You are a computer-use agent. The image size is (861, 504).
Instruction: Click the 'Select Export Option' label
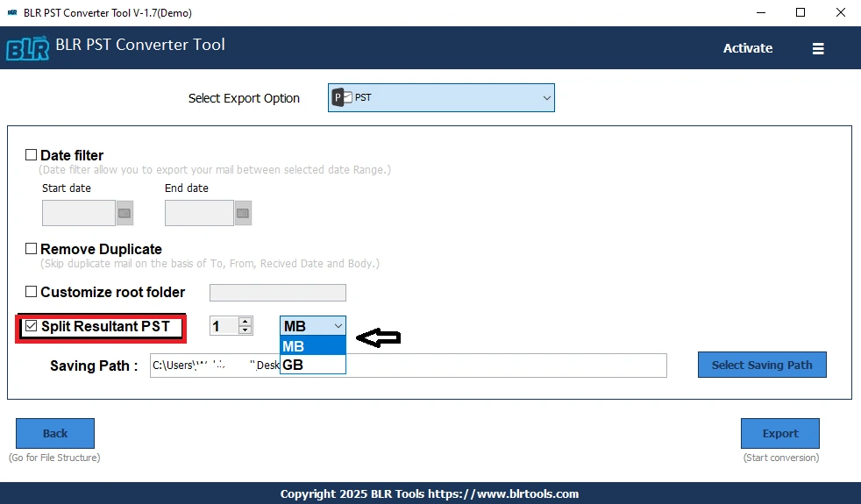pyautogui.click(x=244, y=98)
